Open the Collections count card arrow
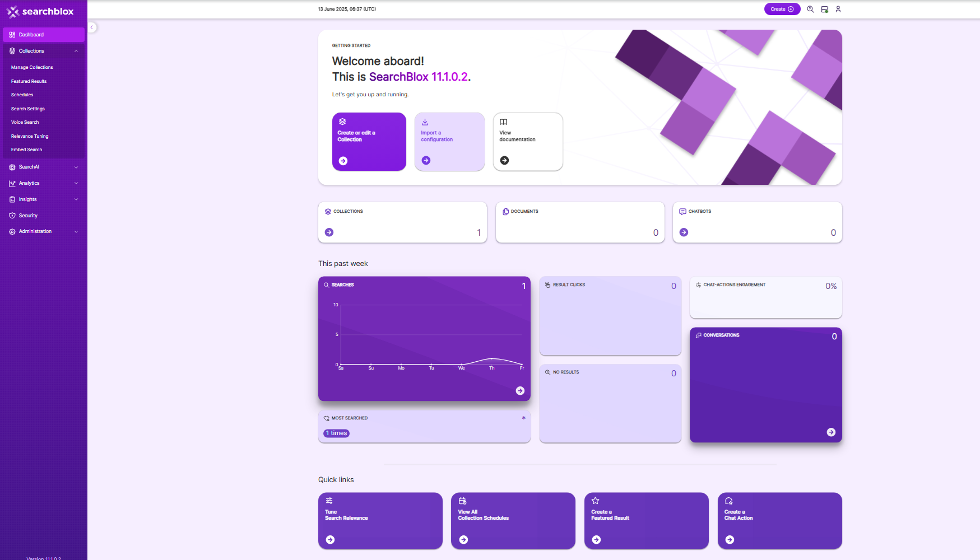This screenshot has height=560, width=980. (x=329, y=232)
